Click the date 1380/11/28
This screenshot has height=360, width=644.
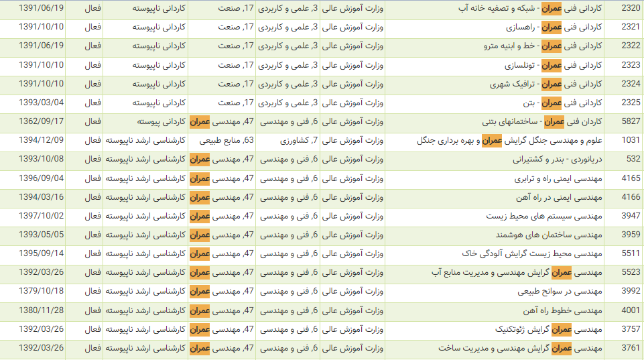(42, 310)
